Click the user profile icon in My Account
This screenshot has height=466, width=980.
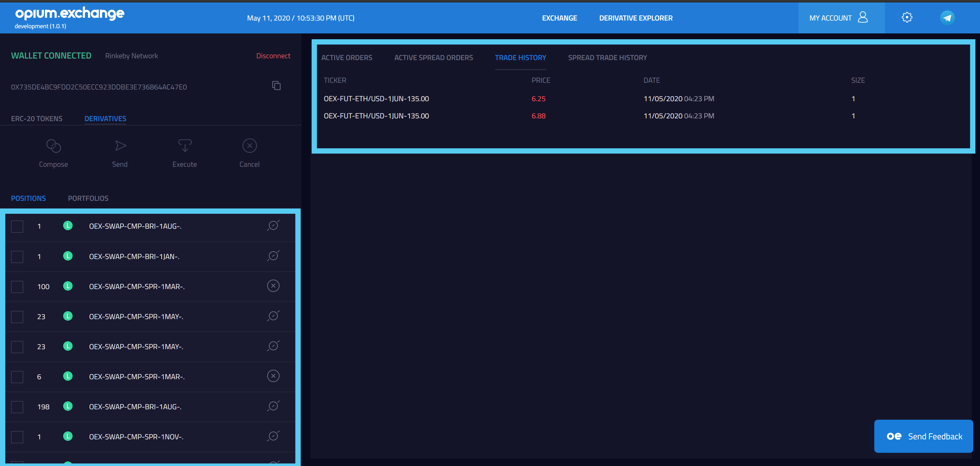863,17
